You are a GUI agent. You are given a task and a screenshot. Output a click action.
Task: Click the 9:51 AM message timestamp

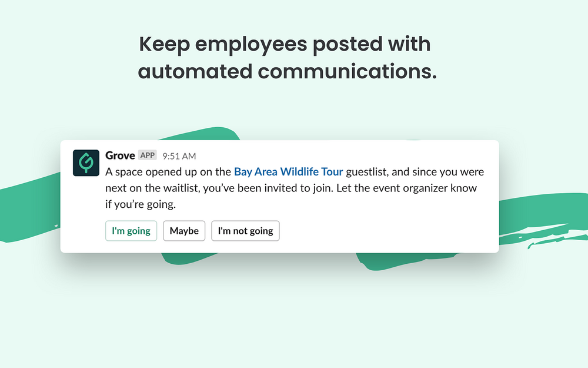coord(179,156)
